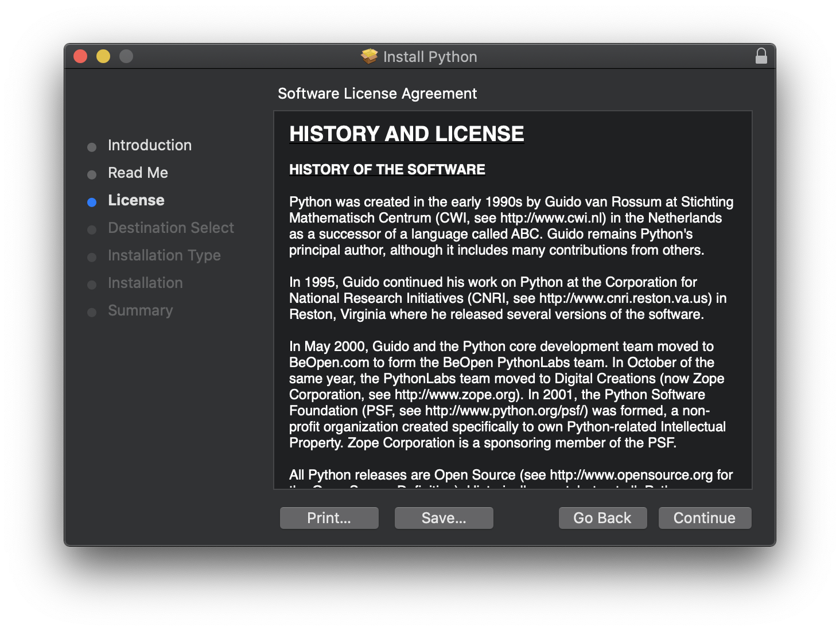Open the http://www.python.org/psf/ link
The image size is (840, 631).
506,411
